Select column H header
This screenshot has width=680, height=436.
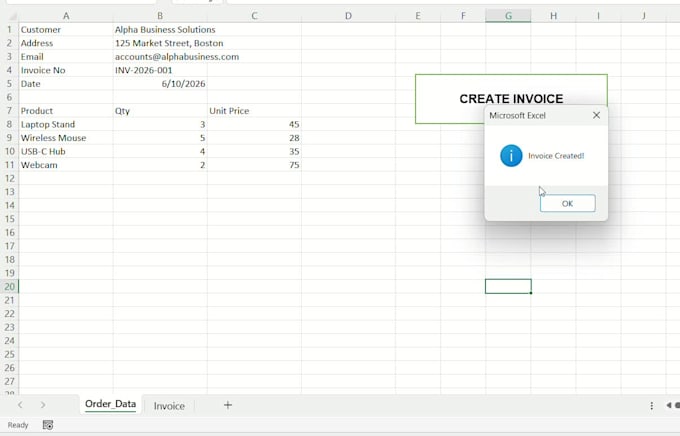(x=553, y=16)
